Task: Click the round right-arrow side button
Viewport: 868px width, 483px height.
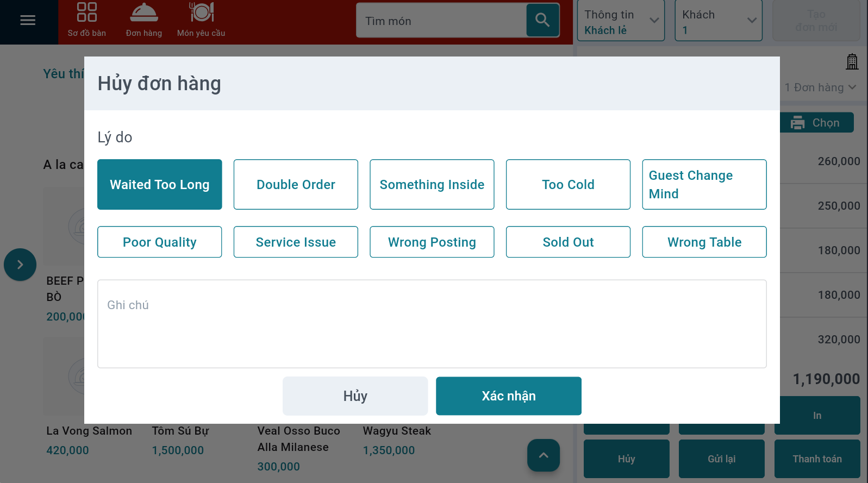Action: (x=20, y=265)
